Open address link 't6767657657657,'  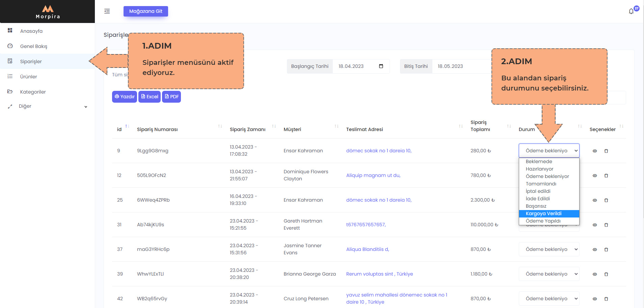[x=366, y=225]
